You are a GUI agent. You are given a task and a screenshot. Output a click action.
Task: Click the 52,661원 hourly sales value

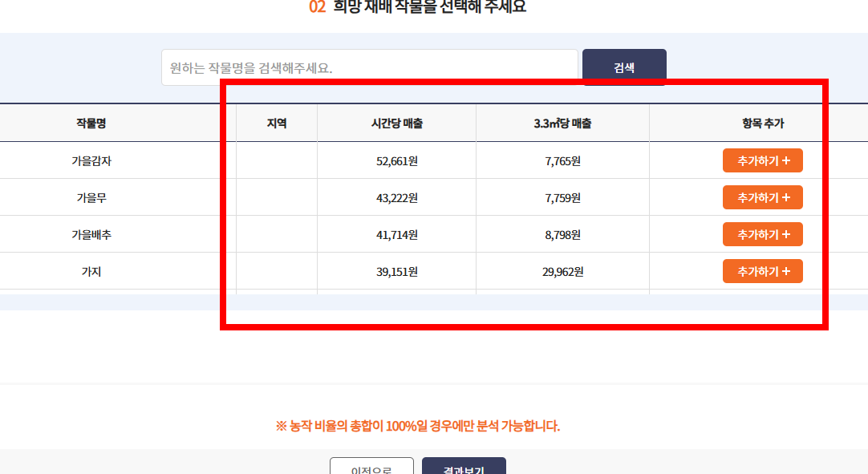[396, 160]
